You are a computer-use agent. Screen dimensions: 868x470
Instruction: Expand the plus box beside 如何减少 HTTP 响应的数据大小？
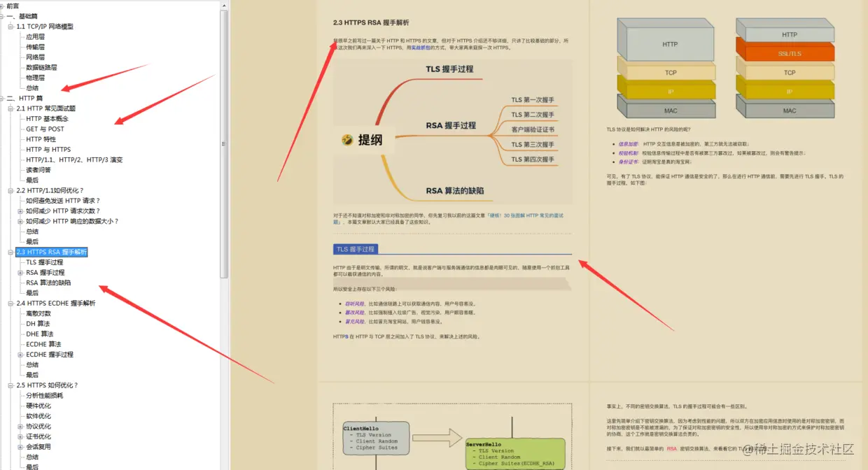[x=20, y=221]
